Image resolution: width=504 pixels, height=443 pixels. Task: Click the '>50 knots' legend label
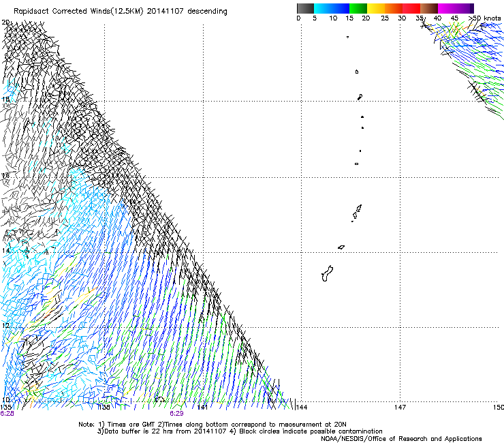pyautogui.click(x=484, y=18)
